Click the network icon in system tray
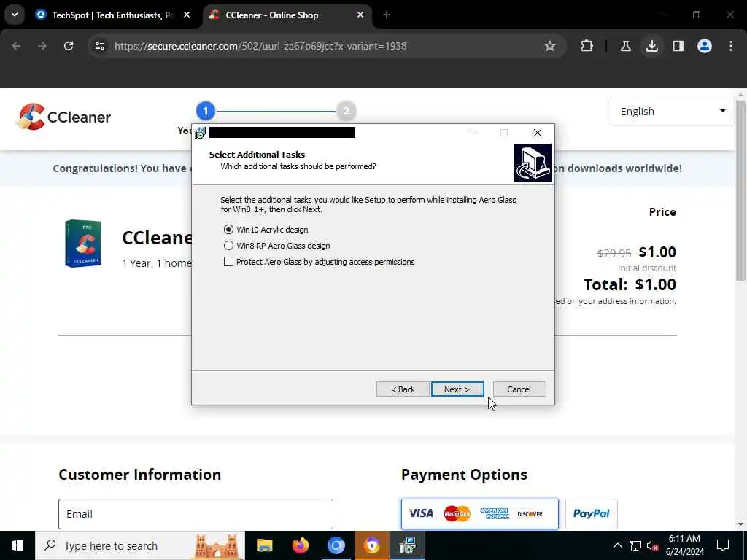Image resolution: width=747 pixels, height=560 pixels. pyautogui.click(x=635, y=545)
